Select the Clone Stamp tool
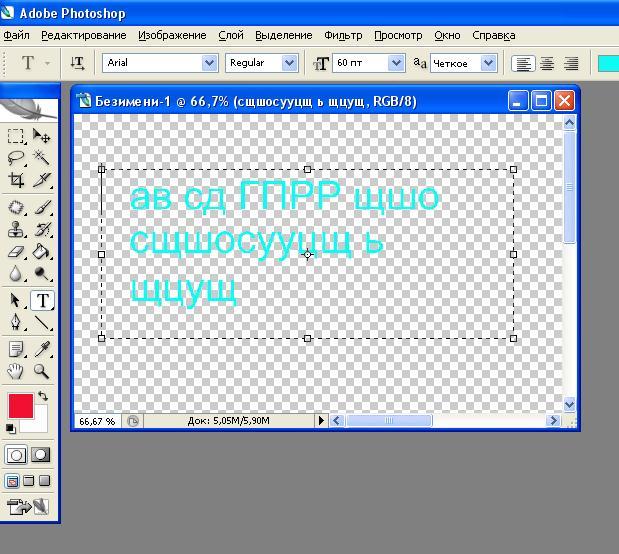 [x=16, y=229]
